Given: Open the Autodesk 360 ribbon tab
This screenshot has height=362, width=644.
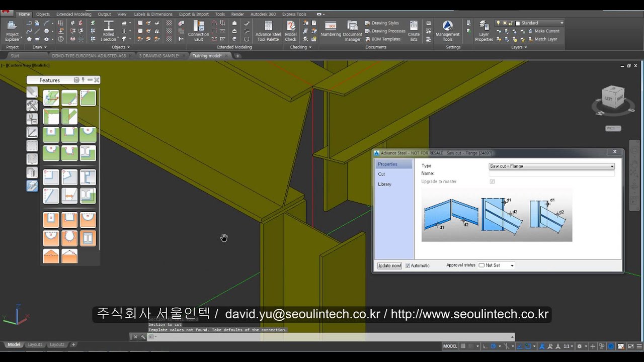Looking at the screenshot, I should [263, 14].
